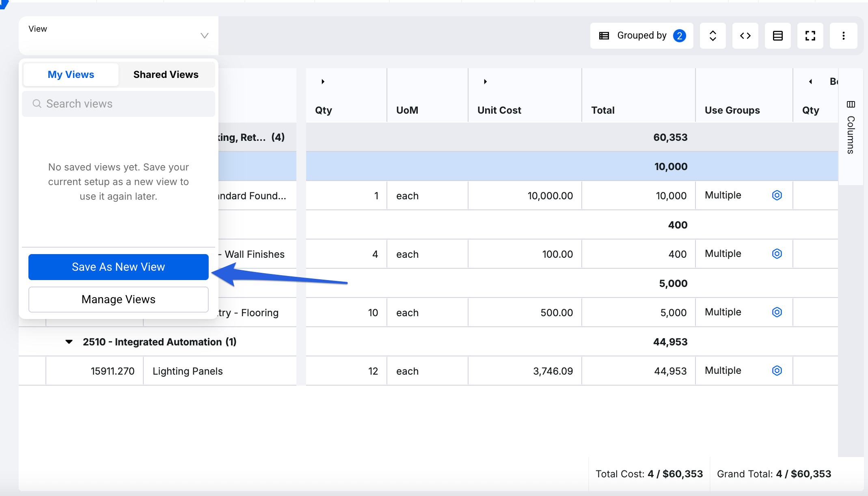The image size is (868, 496).
Task: Switch to the Shared Views tab
Action: [x=166, y=75]
